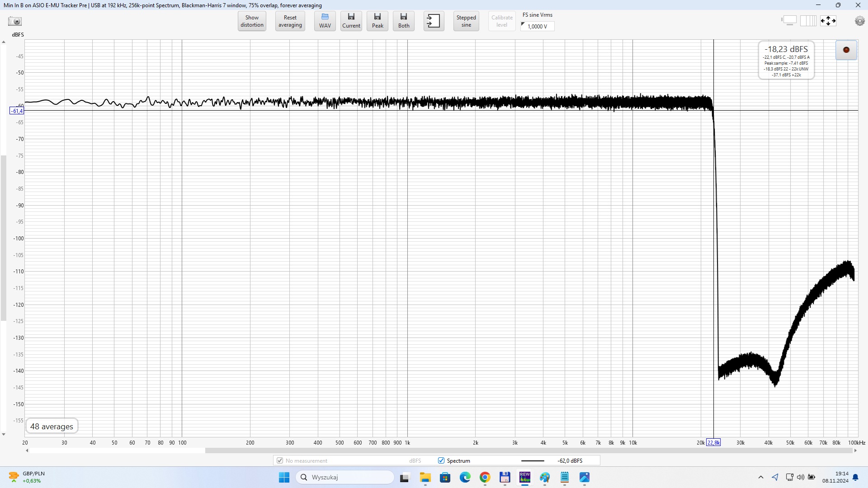Toggle the Spectrum trace checkbox
This screenshot has width=868, height=488.
pos(441,460)
